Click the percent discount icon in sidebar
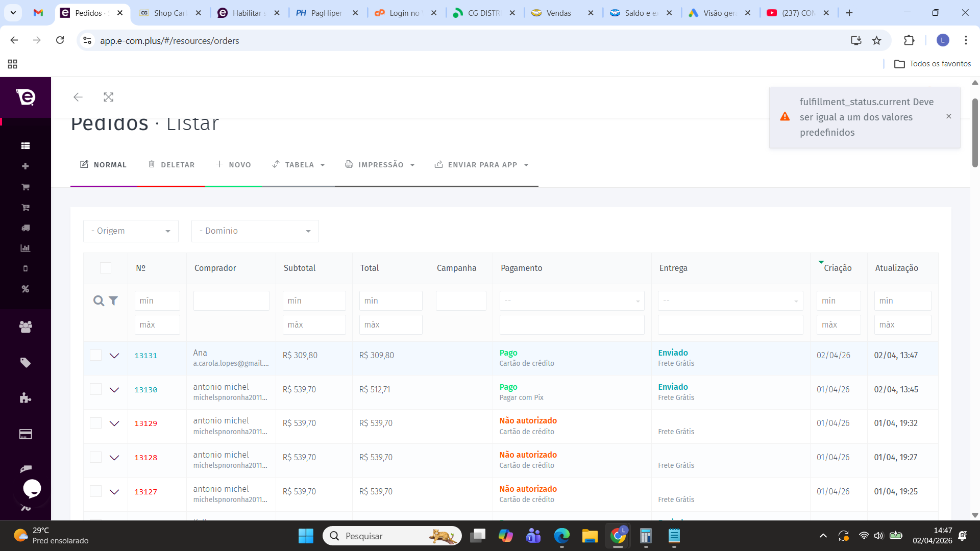This screenshot has width=980, height=551. click(26, 289)
